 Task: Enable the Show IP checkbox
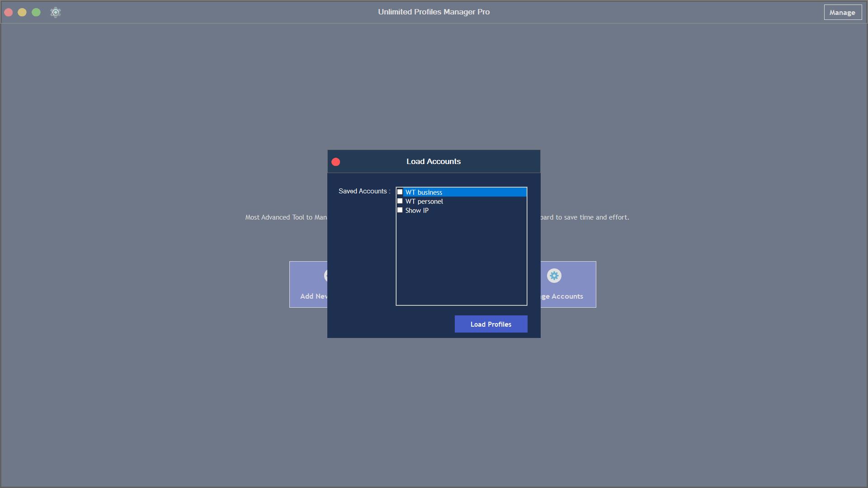(400, 210)
